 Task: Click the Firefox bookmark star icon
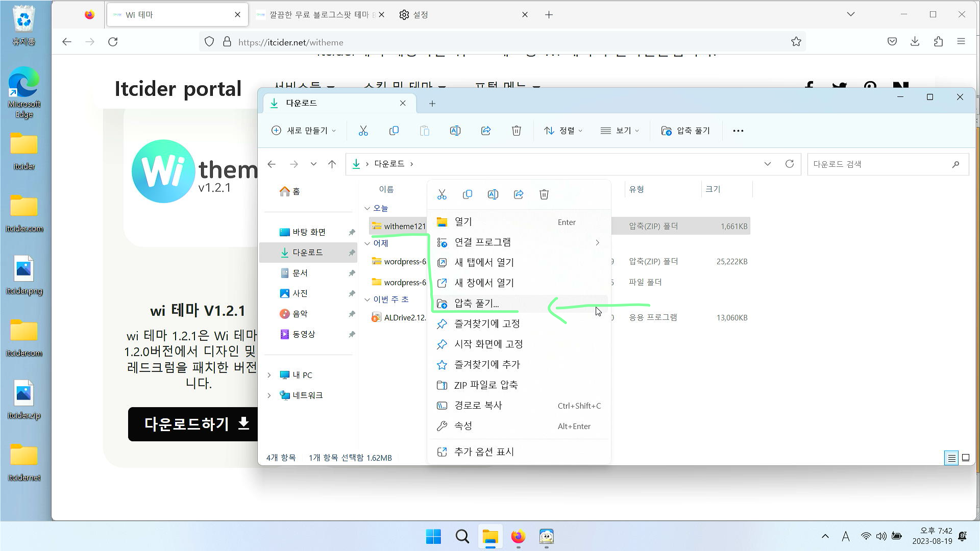tap(796, 42)
